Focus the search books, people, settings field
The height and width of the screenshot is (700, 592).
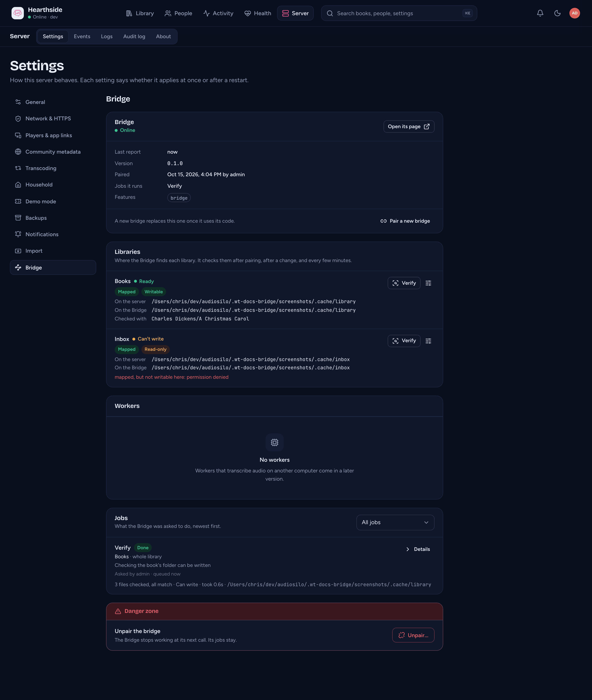(399, 13)
